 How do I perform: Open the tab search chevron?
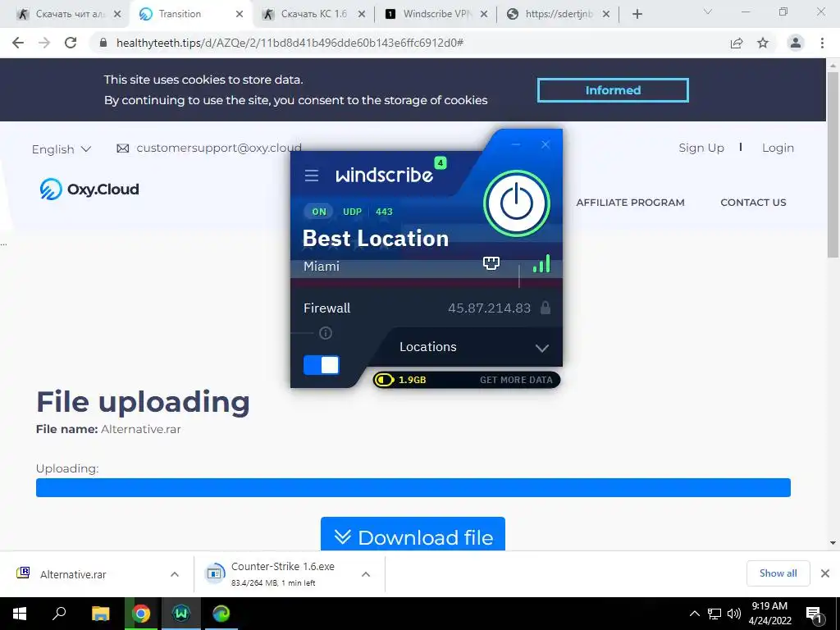pos(708,11)
